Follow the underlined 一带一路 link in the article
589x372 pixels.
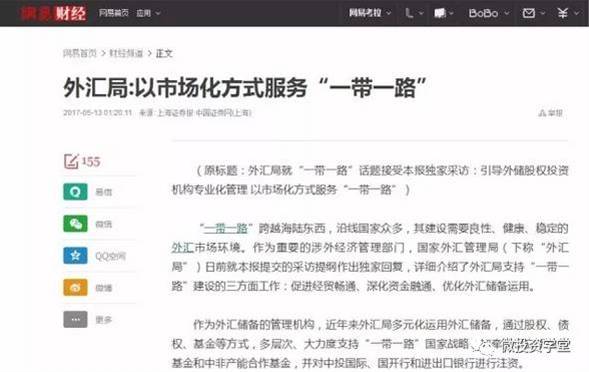[225, 228]
